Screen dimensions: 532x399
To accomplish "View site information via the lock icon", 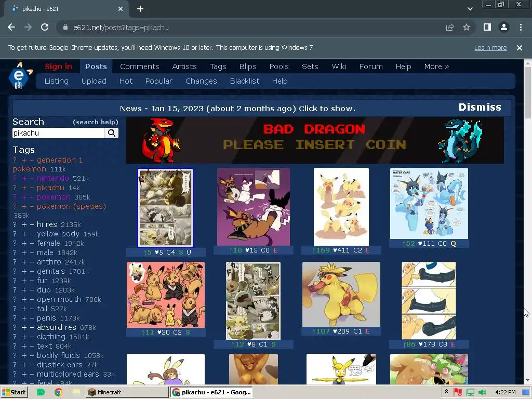I will [x=65, y=28].
